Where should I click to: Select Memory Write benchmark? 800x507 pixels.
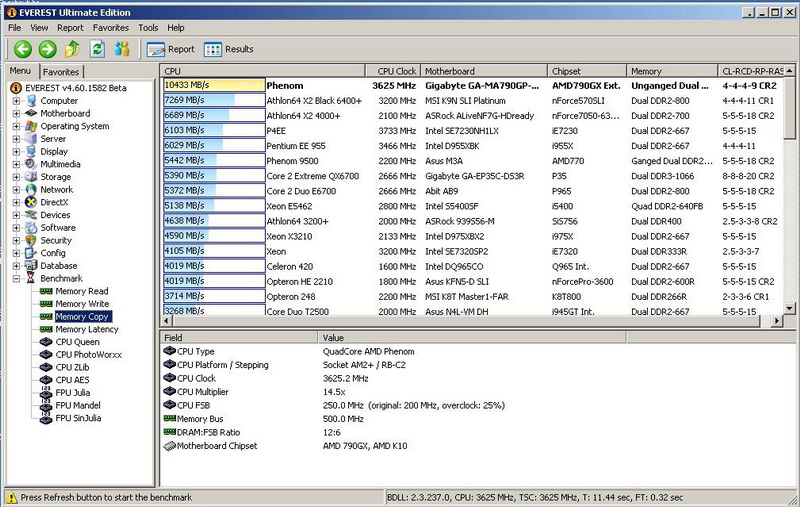click(82, 304)
